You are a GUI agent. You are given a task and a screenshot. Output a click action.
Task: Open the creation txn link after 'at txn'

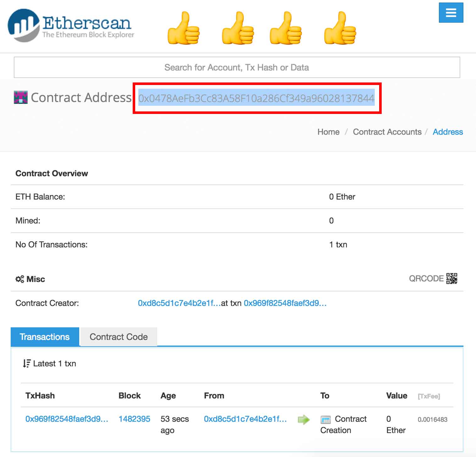point(285,303)
